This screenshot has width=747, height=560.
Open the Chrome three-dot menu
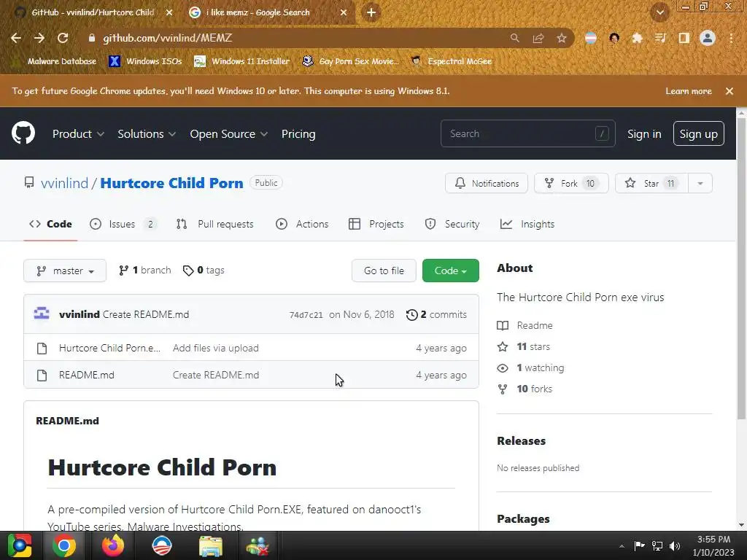pyautogui.click(x=731, y=38)
